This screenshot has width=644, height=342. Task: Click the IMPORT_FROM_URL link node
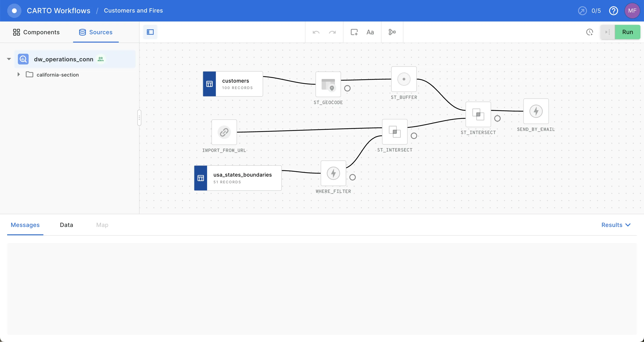[x=224, y=132]
